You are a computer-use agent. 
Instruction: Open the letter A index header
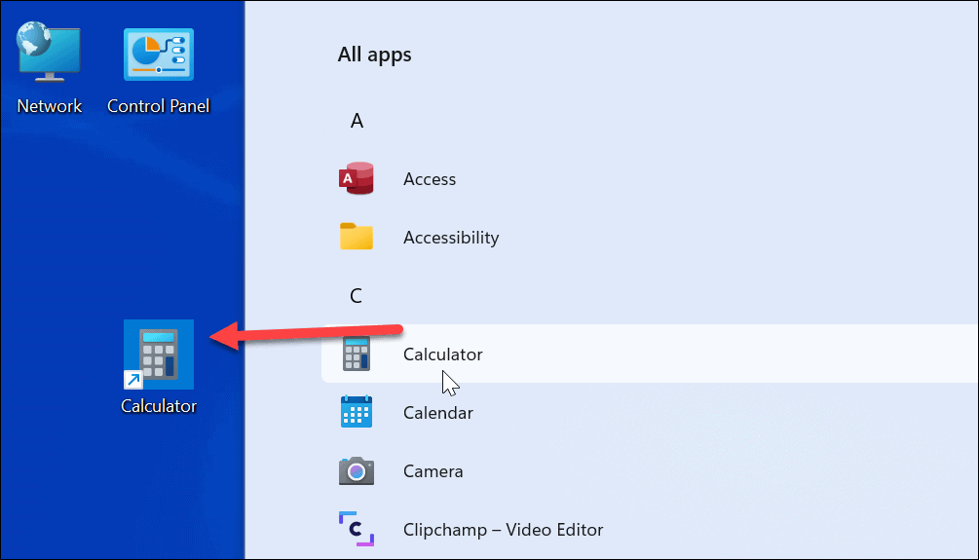pyautogui.click(x=357, y=121)
